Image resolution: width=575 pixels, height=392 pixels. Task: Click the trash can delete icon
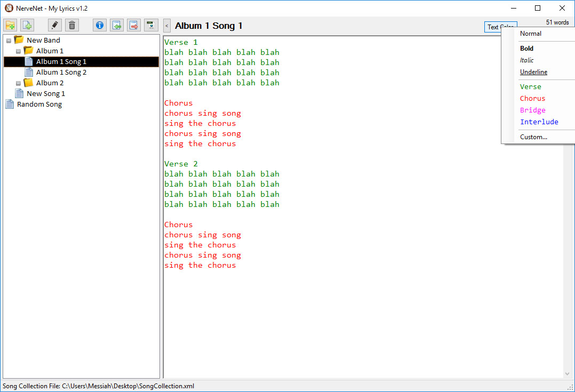click(72, 25)
